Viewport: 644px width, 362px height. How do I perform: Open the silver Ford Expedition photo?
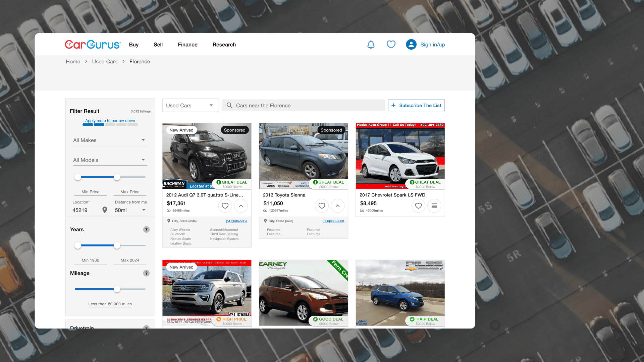click(207, 293)
